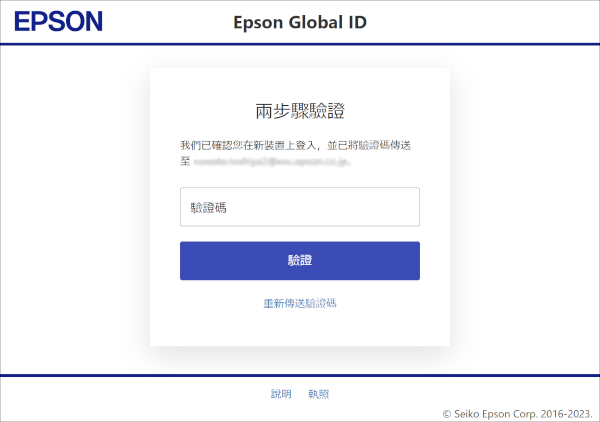Click the words 並已將驗證碼傳送 in the message
The height and width of the screenshot is (422, 600).
[x=369, y=145]
